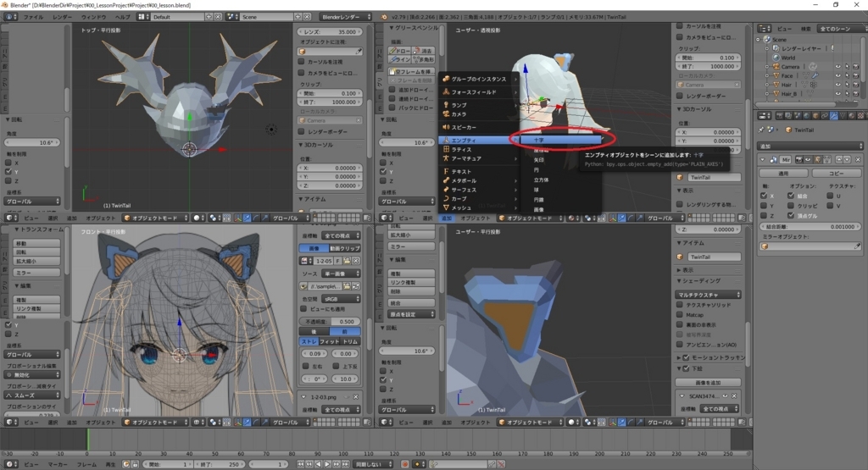Move mirror modifier down with arrow icon

(x=847, y=160)
